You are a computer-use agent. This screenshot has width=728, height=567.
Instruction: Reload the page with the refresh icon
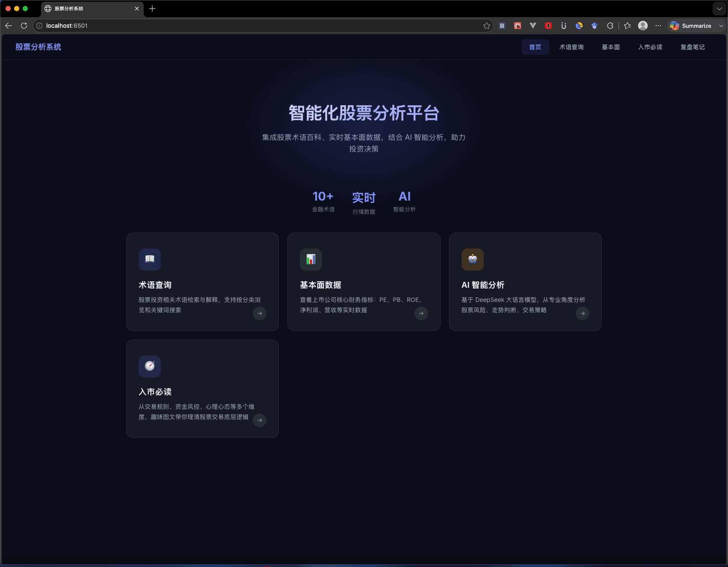click(24, 26)
